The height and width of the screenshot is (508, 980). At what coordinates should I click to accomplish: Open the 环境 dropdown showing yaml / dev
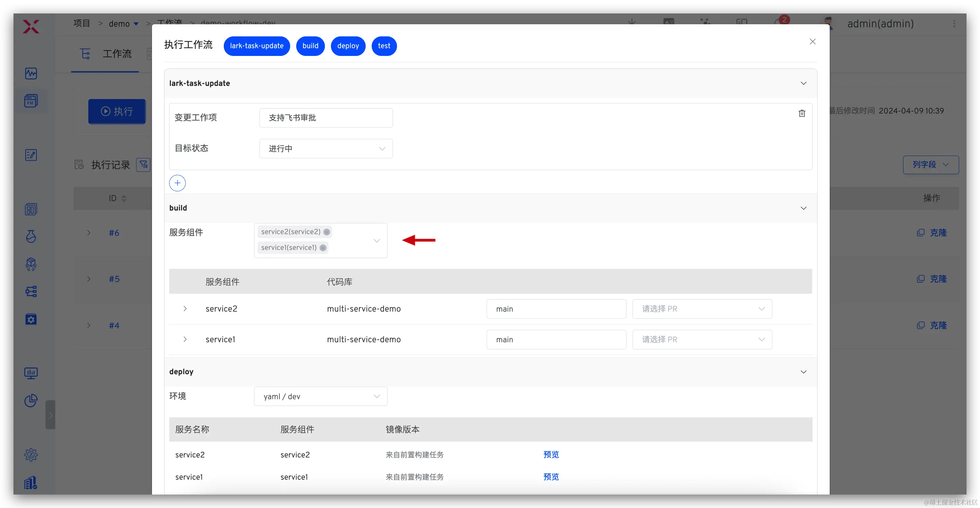click(x=320, y=396)
